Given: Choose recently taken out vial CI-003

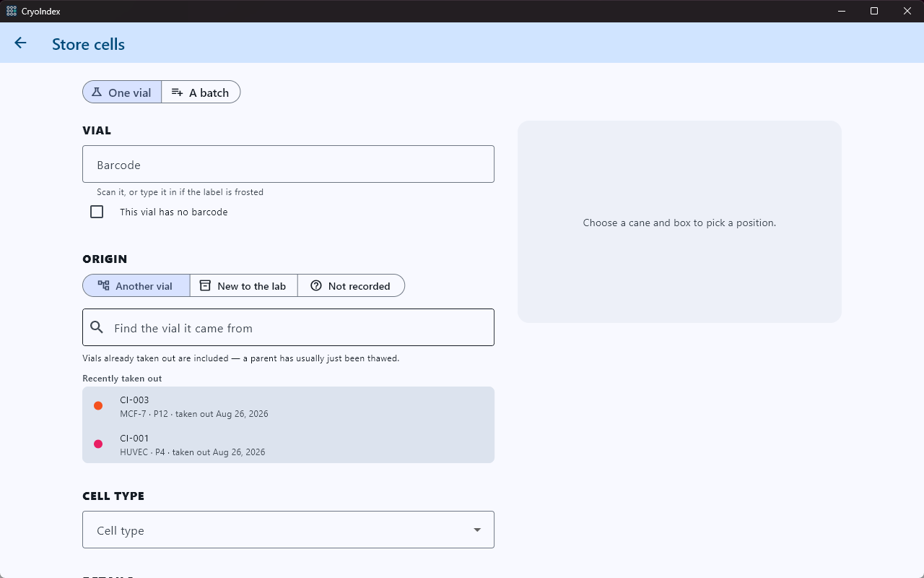Looking at the screenshot, I should click(288, 406).
